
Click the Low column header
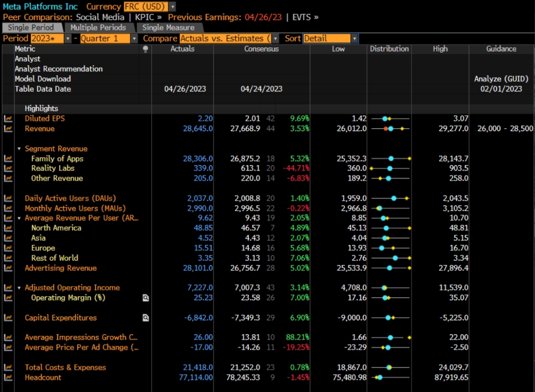click(x=338, y=49)
